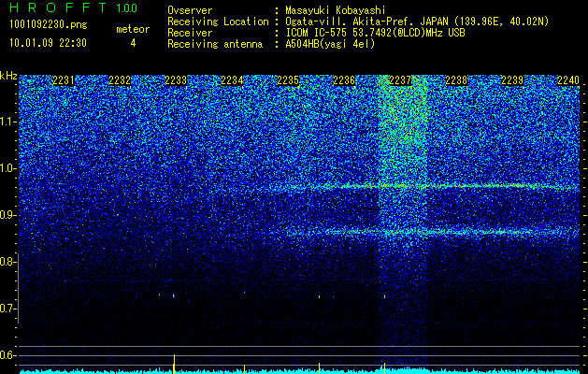This screenshot has height=374, width=588.
Task: Click the time marker 2238
Action: [456, 80]
